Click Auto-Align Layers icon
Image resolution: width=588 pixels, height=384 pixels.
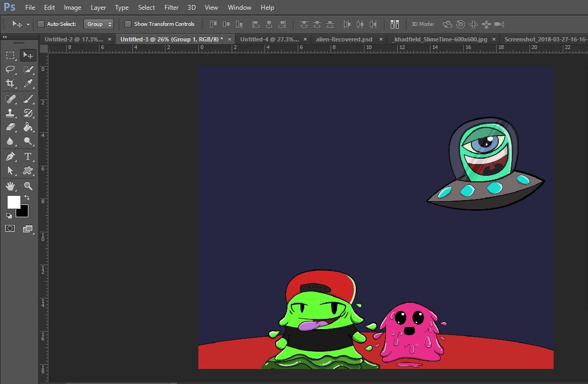(x=395, y=24)
